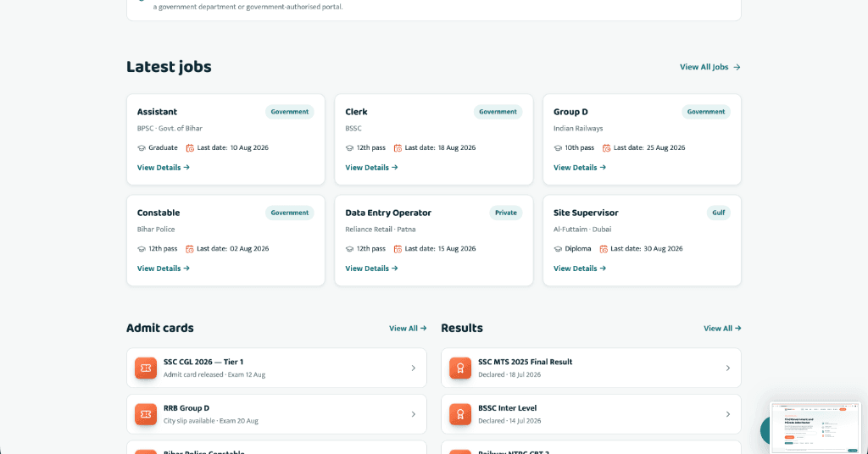The width and height of the screenshot is (868, 454).
Task: Click the Private tag on Data Entry Operator
Action: pos(505,213)
